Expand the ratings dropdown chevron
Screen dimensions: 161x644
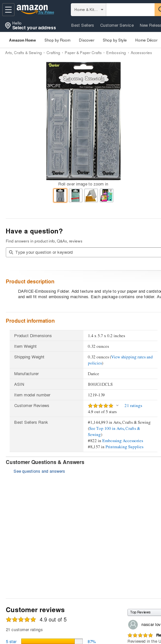[117, 406]
